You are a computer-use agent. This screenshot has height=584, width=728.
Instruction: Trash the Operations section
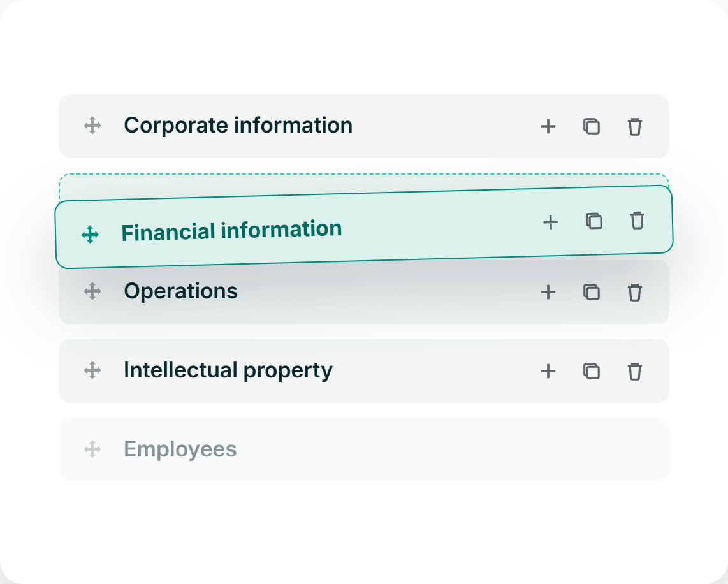click(x=635, y=292)
